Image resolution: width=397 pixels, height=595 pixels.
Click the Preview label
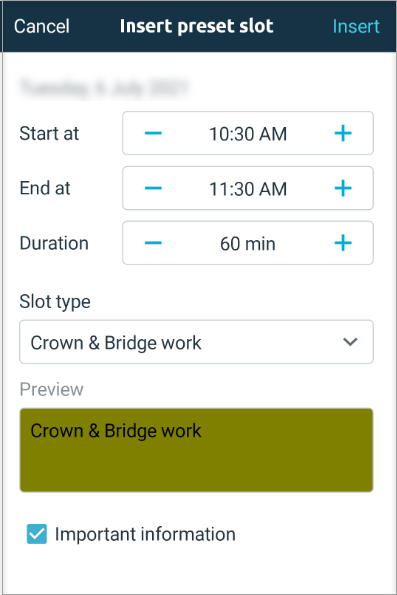(52, 389)
